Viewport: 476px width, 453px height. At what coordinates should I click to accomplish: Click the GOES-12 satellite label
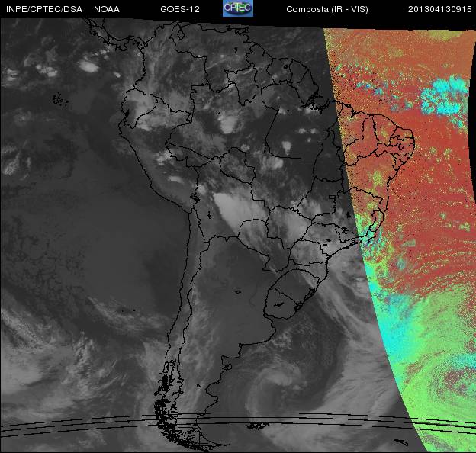pos(180,9)
